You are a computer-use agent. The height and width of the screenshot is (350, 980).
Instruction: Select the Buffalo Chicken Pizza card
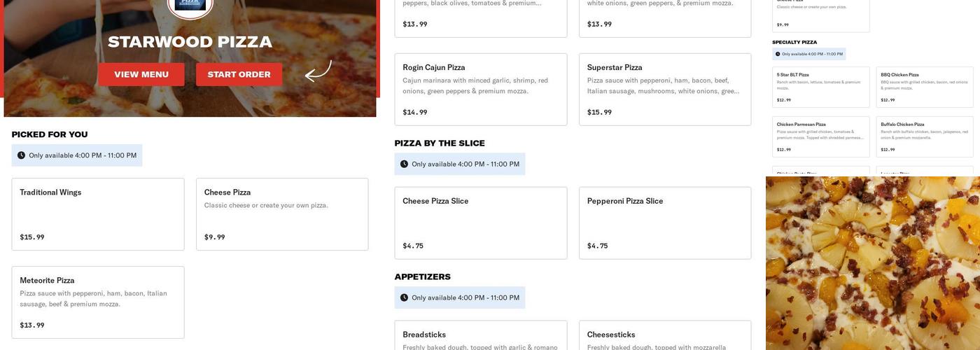(925, 136)
